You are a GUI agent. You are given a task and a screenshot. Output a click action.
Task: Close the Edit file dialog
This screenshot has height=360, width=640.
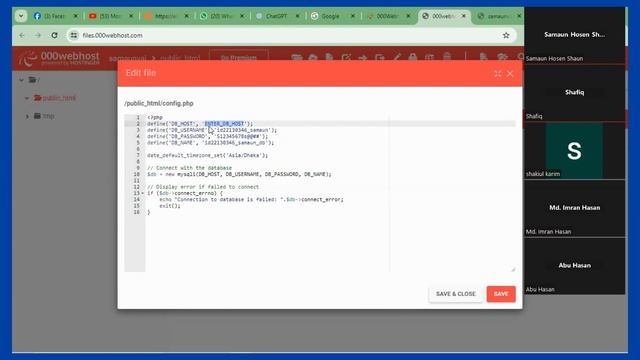[510, 74]
